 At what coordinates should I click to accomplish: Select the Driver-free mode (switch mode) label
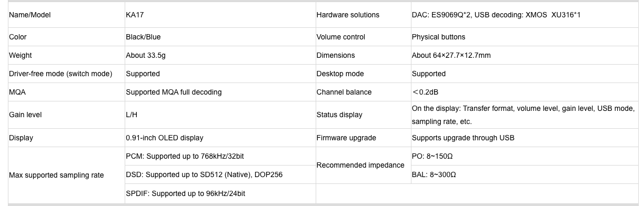click(61, 74)
